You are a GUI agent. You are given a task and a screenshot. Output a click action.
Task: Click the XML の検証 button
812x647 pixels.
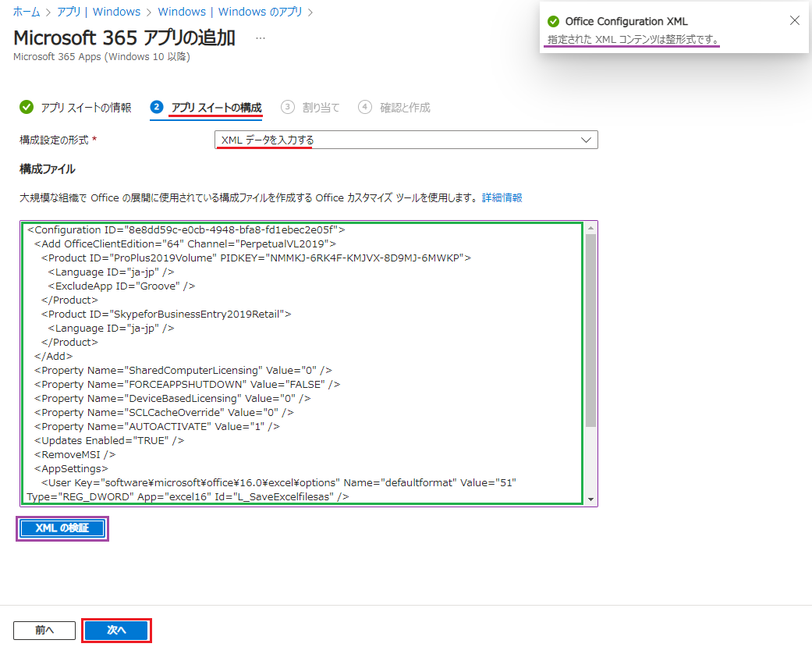pos(62,528)
